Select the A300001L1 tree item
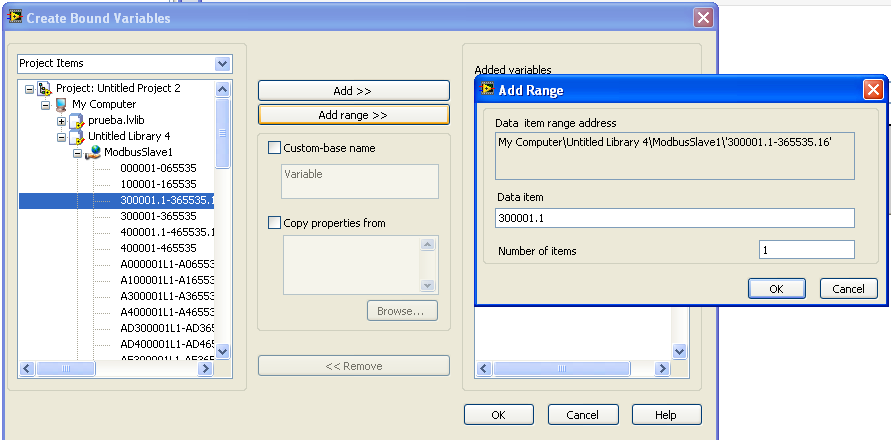Viewport: 891px width, 440px height. (x=167, y=296)
